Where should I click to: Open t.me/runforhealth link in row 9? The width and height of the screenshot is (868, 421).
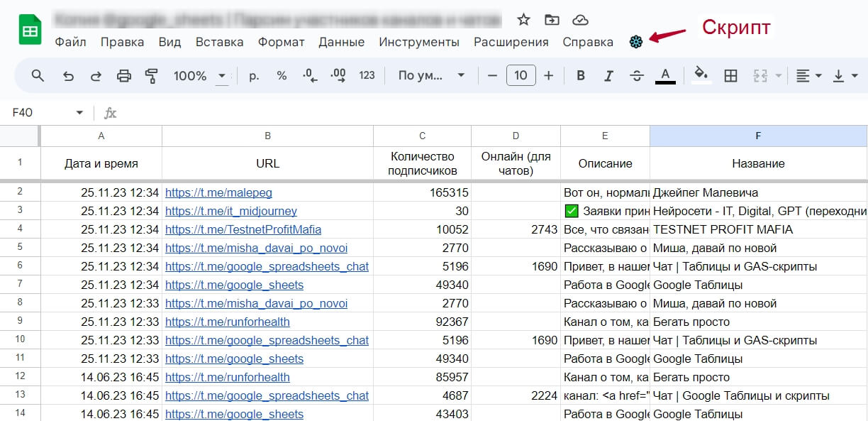click(228, 322)
